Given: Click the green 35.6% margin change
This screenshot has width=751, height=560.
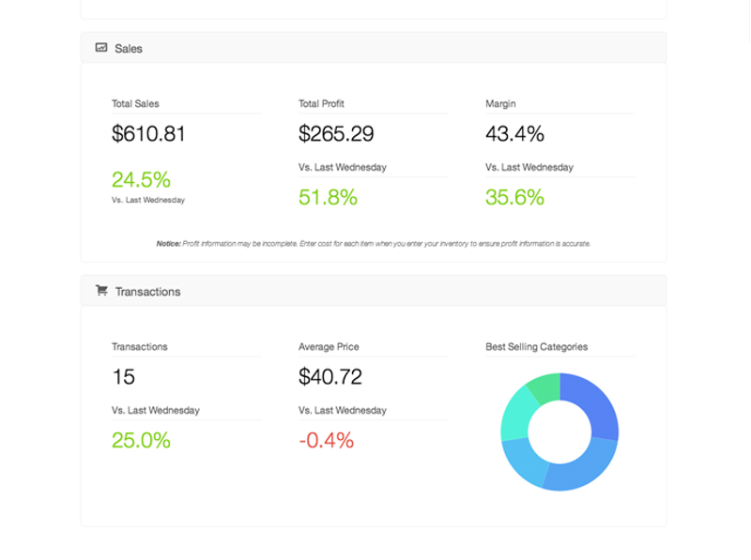Looking at the screenshot, I should coord(514,197).
